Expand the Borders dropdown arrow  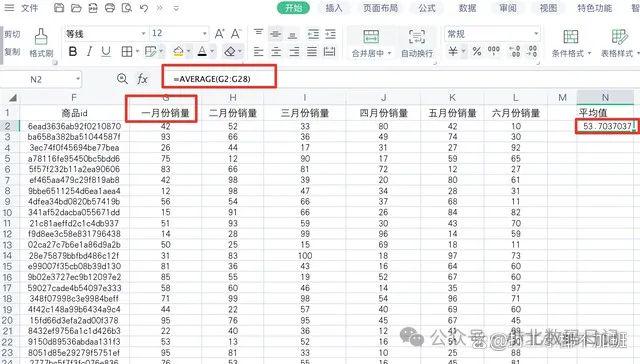tap(138, 51)
